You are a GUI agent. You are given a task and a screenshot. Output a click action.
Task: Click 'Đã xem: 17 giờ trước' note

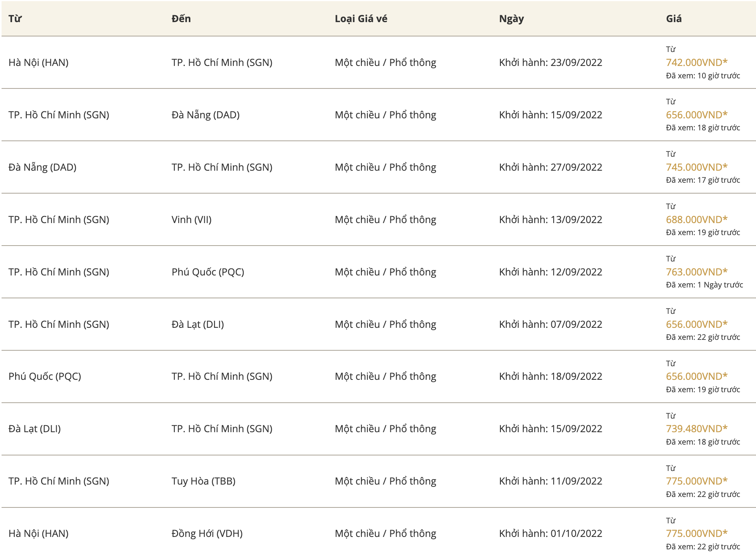pos(703,180)
